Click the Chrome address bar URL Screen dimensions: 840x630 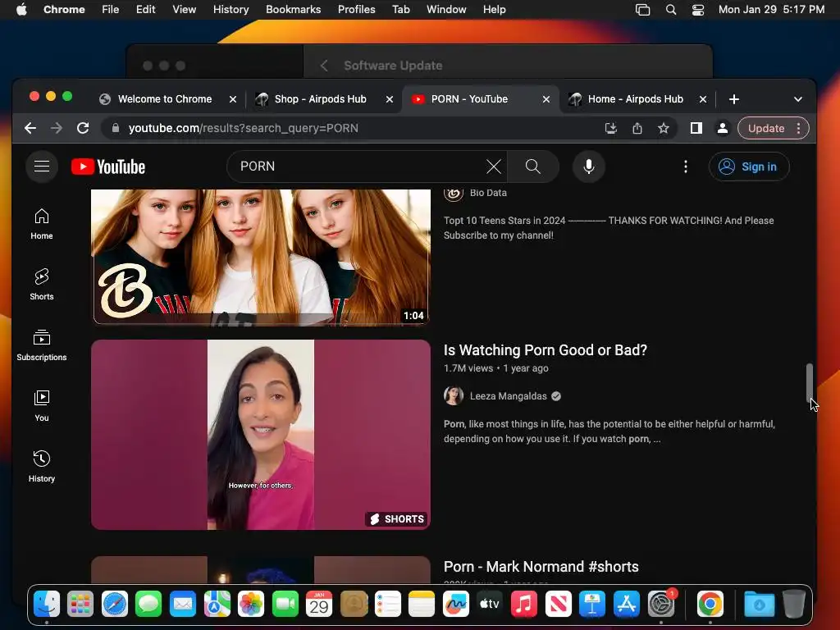(x=243, y=128)
